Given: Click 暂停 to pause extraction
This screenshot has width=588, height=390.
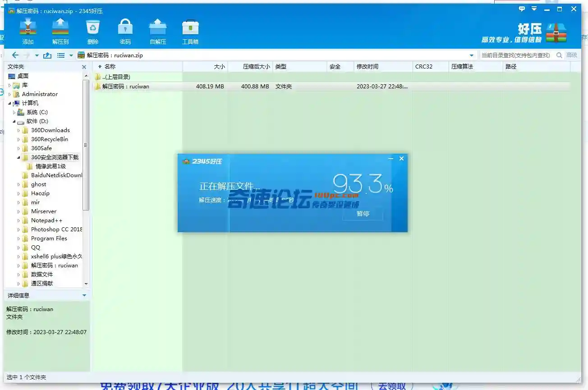Looking at the screenshot, I should tap(363, 214).
